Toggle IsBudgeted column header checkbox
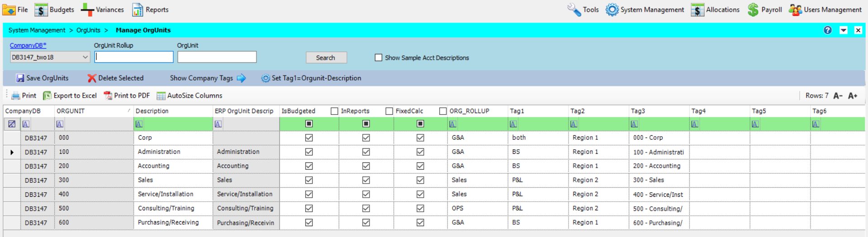 (x=334, y=111)
